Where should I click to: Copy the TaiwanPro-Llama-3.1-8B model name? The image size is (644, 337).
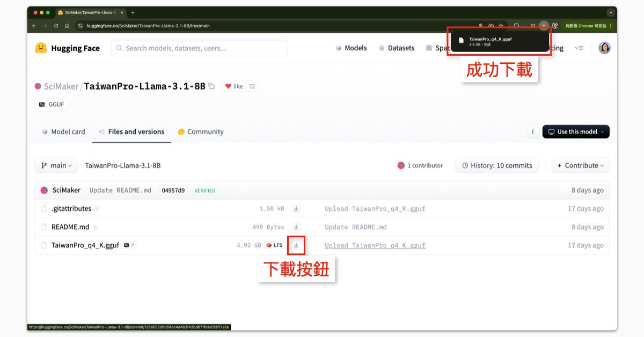(211, 86)
